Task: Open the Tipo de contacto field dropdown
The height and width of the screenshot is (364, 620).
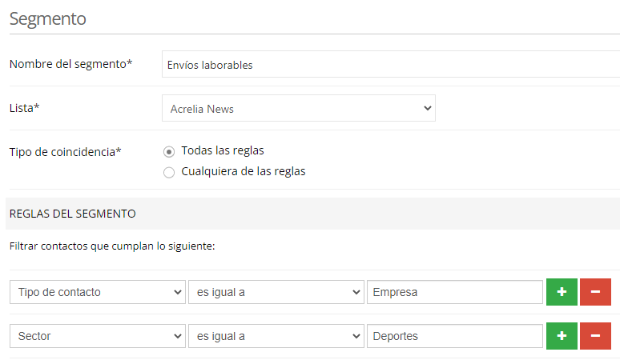Action: (x=98, y=292)
